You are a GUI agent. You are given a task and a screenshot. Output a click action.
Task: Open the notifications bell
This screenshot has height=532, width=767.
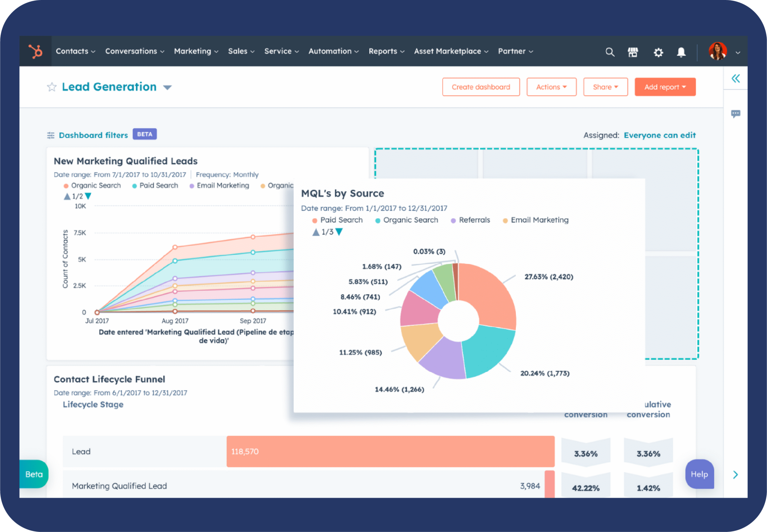pyautogui.click(x=681, y=52)
